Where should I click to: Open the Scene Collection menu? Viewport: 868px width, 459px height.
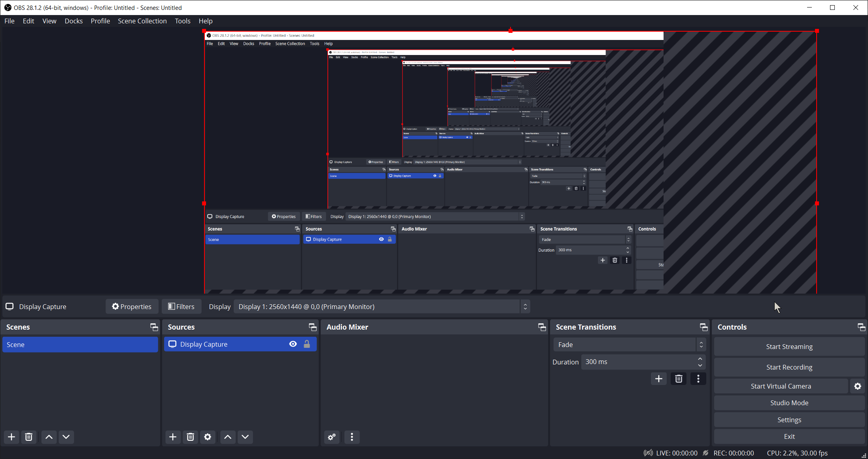point(142,21)
